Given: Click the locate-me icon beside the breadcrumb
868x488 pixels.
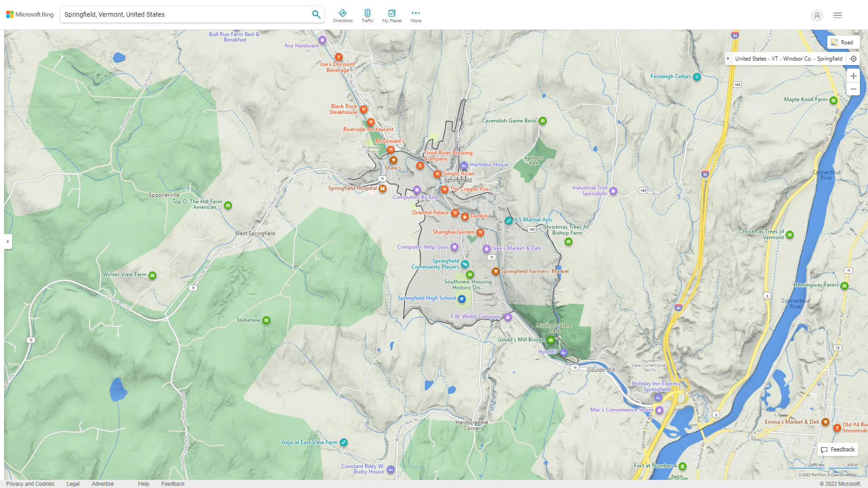Looking at the screenshot, I should pos(854,58).
